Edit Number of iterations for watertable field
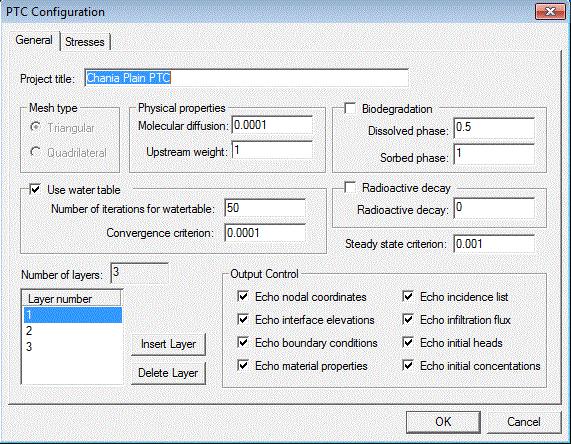571x444 pixels. click(265, 208)
